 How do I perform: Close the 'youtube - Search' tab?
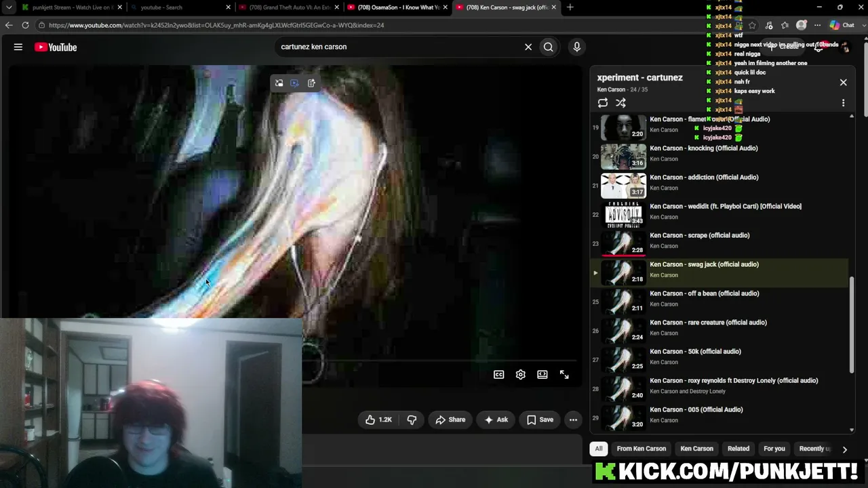pos(229,7)
